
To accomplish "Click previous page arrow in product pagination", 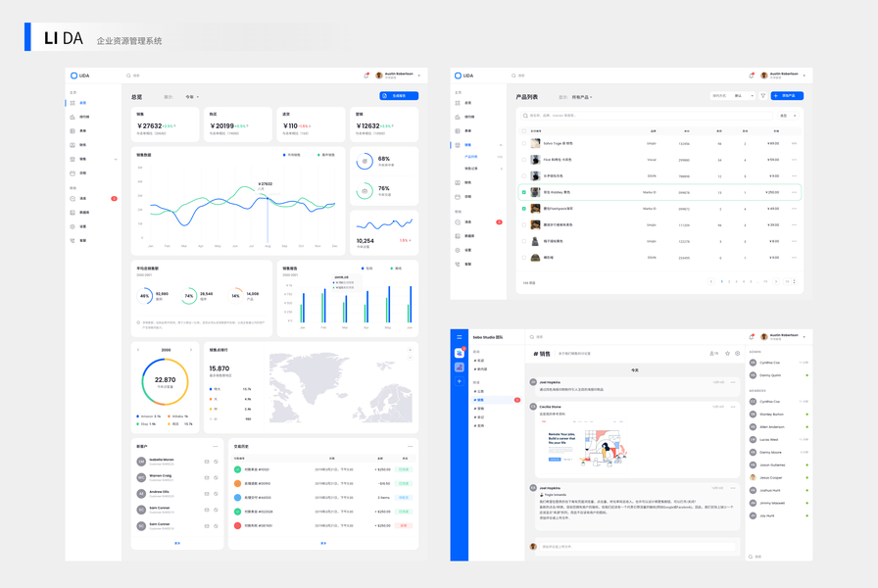I will click(711, 281).
